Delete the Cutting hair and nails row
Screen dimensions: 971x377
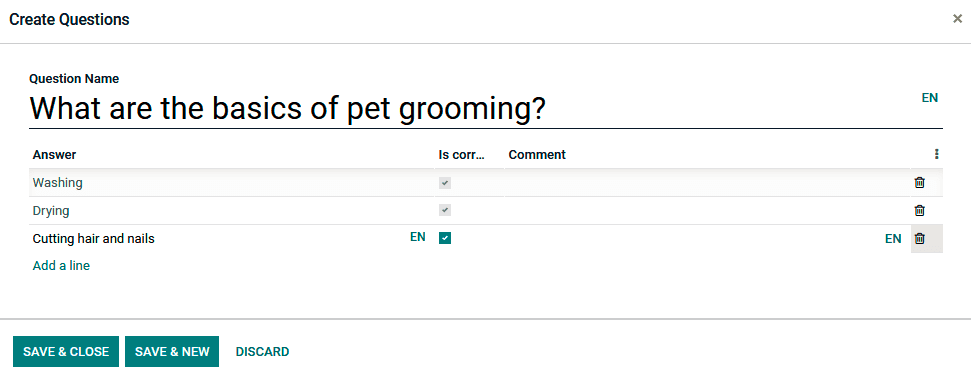coord(920,238)
